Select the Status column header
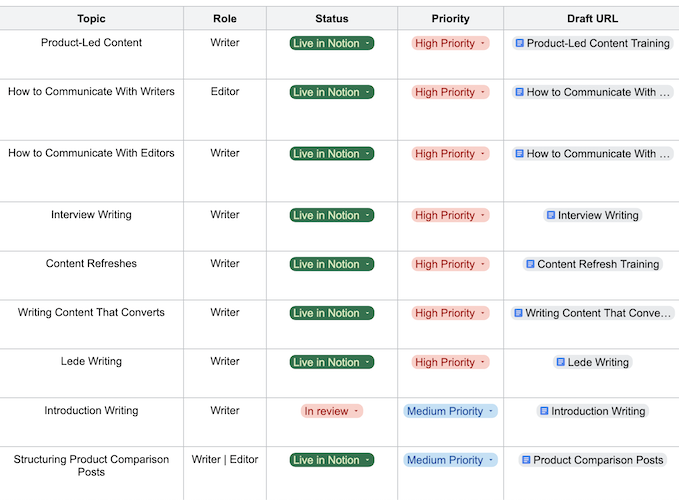679x500 pixels. [332, 19]
